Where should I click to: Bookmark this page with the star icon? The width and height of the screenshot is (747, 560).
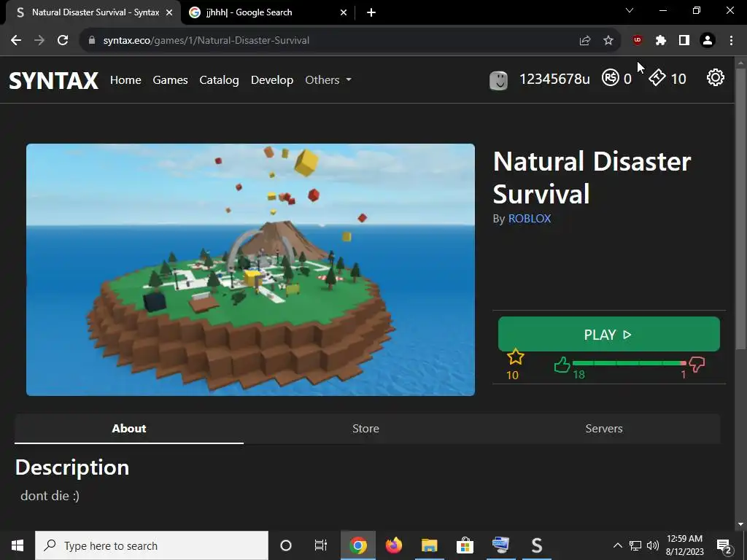(608, 41)
